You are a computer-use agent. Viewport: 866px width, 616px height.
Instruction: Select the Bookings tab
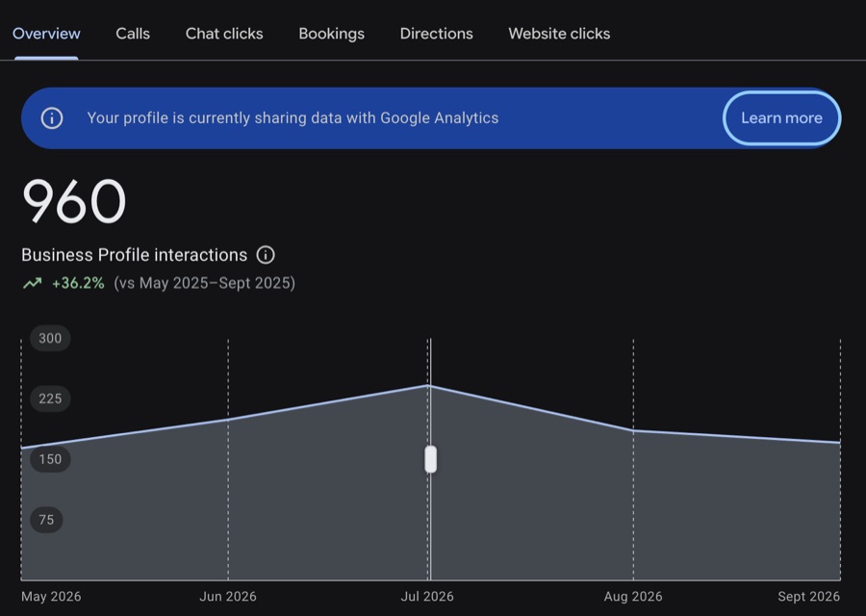coord(331,34)
